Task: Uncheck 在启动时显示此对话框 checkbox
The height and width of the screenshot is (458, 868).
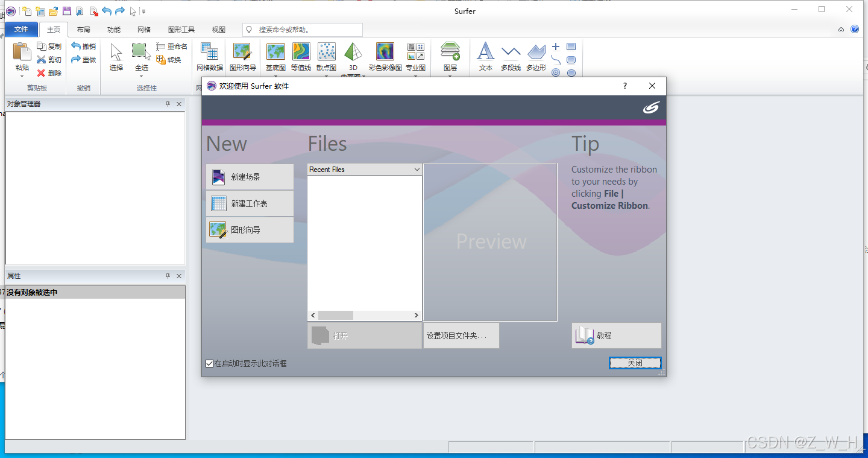Action: pos(210,363)
